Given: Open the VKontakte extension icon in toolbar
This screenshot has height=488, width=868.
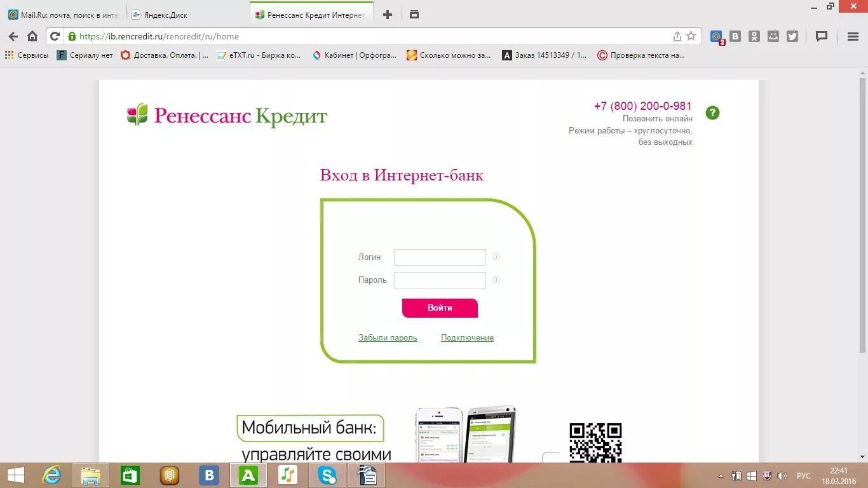Looking at the screenshot, I should (x=735, y=36).
